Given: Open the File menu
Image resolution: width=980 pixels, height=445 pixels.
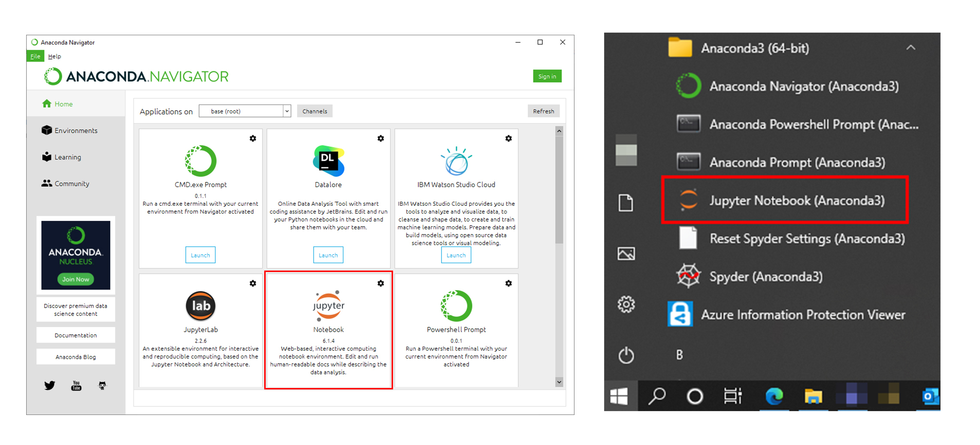Looking at the screenshot, I should (x=35, y=56).
